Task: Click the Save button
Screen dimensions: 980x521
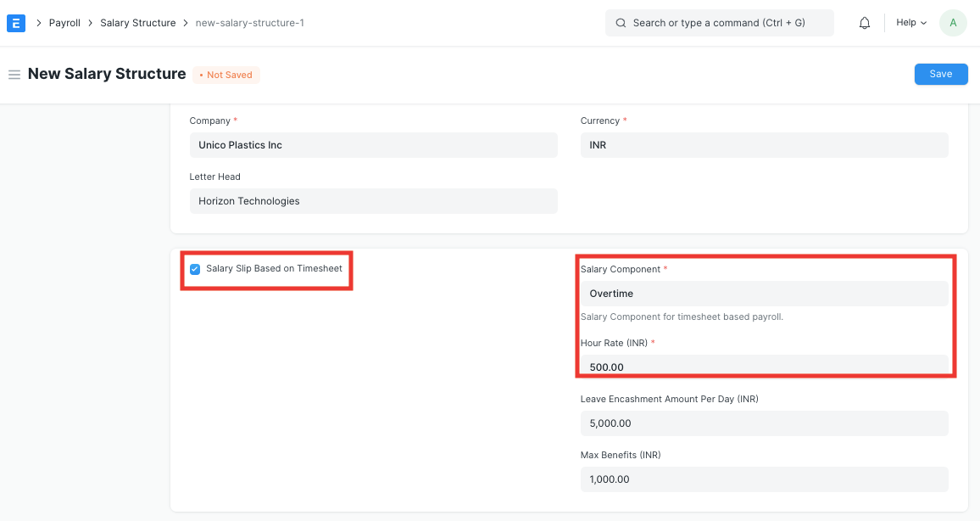Action: pyautogui.click(x=941, y=74)
